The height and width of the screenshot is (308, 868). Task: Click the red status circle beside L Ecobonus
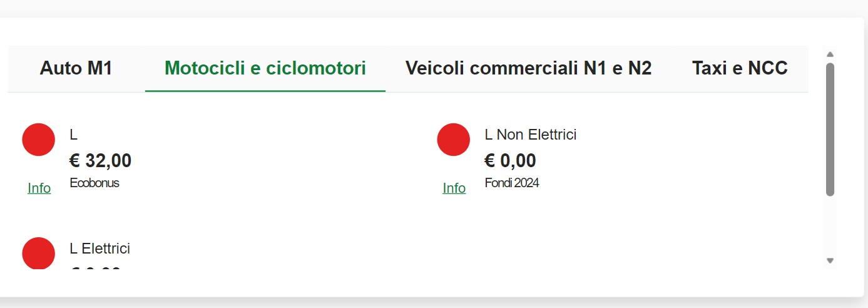click(39, 140)
